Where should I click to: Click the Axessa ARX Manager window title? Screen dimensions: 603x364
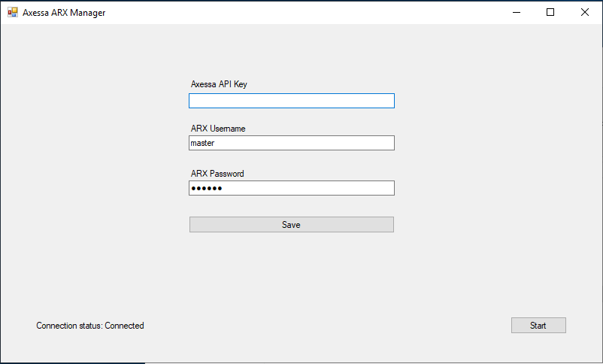pyautogui.click(x=64, y=13)
